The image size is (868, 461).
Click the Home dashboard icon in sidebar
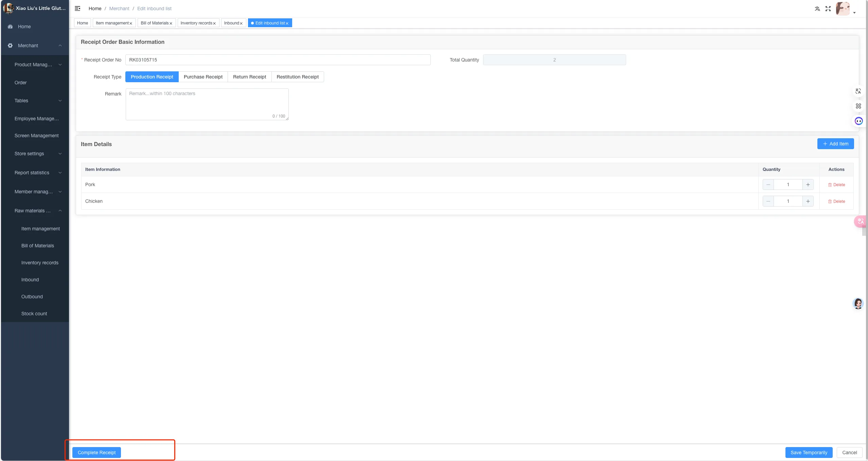[10, 26]
